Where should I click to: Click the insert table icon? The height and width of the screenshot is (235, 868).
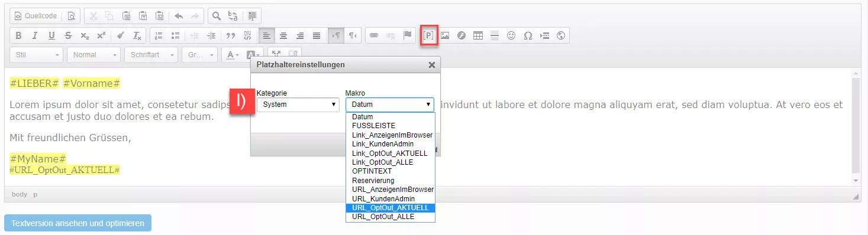click(478, 35)
